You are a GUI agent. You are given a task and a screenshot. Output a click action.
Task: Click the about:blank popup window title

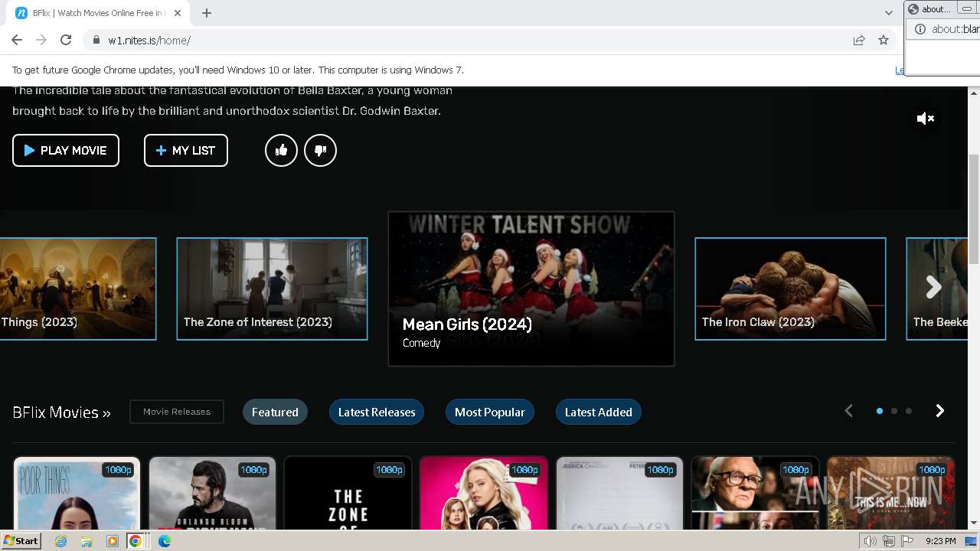tap(936, 9)
